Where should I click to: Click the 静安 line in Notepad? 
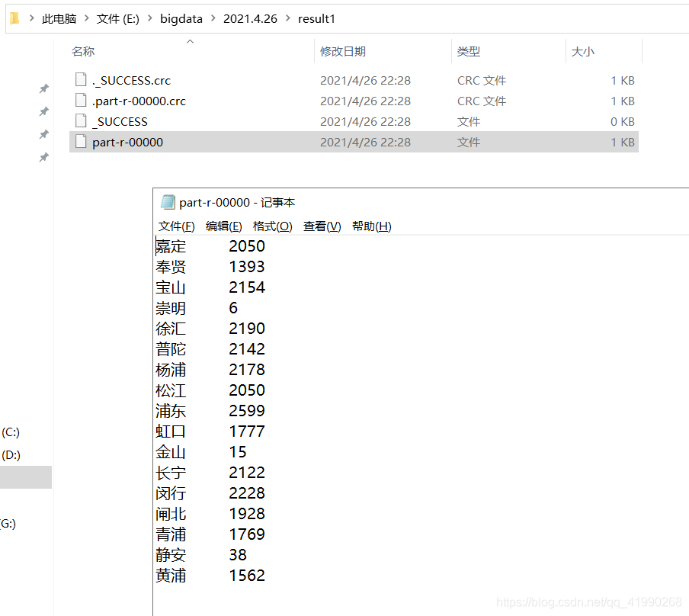coord(200,555)
